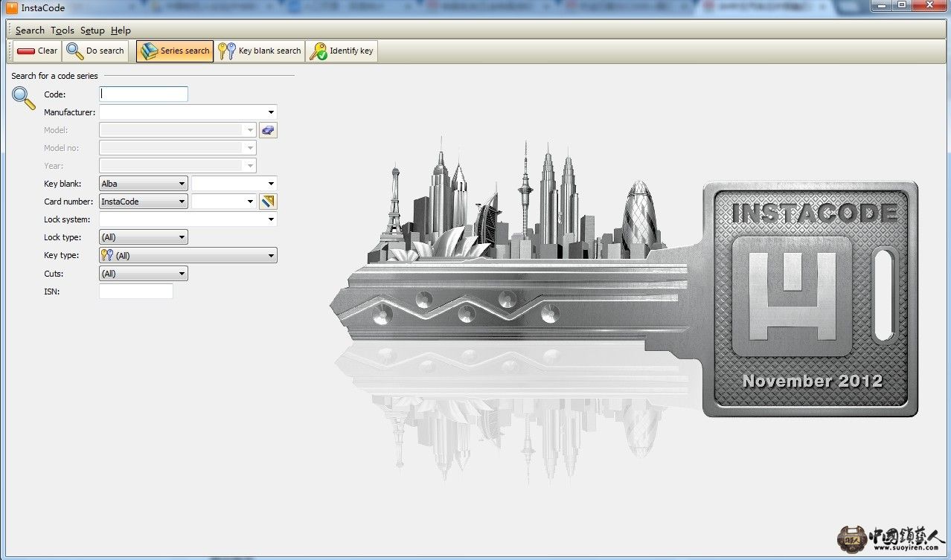Click the Clear toolbar button

click(x=36, y=51)
